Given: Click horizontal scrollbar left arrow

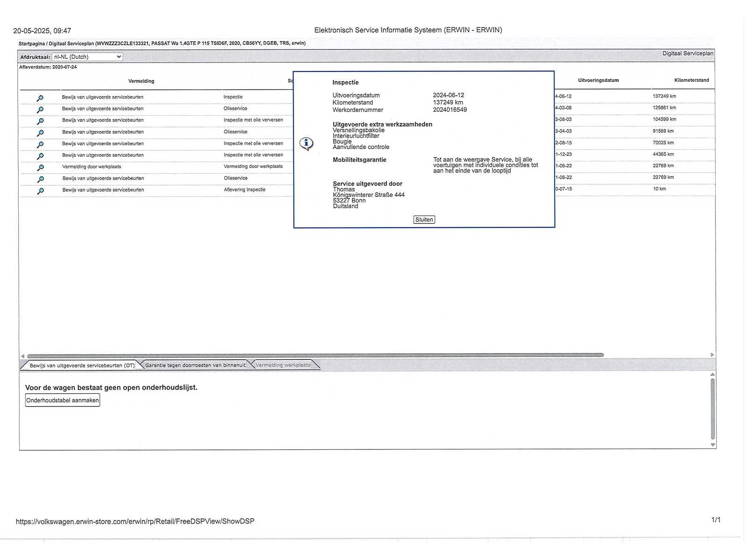Looking at the screenshot, I should pos(22,356).
